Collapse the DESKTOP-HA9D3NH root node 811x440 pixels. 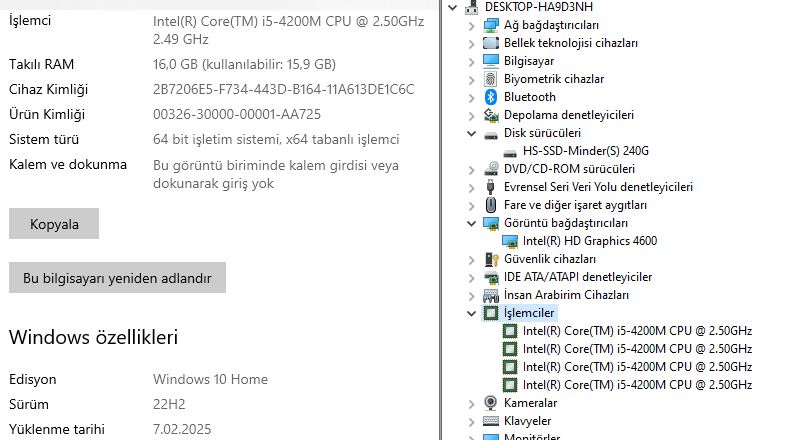coord(453,7)
